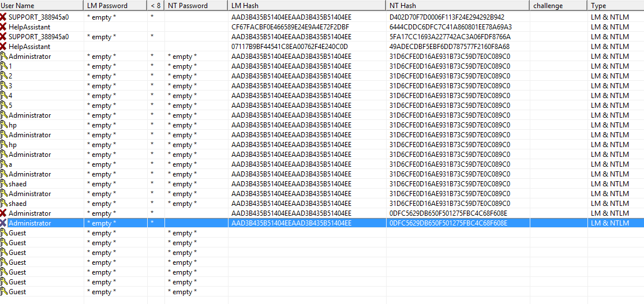
Task: Select NT hash starting with D402D70F
Action: tap(446, 17)
